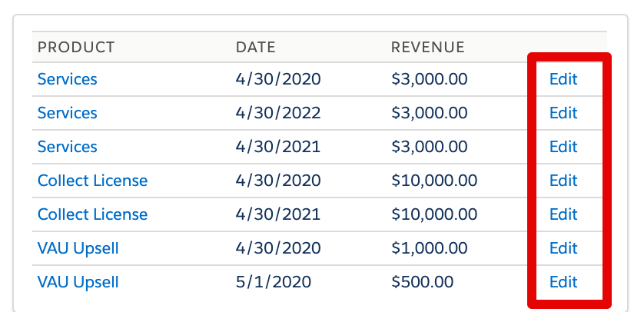The width and height of the screenshot is (644, 312).
Task: Select the $500.00 revenue cell
Action: click(422, 282)
